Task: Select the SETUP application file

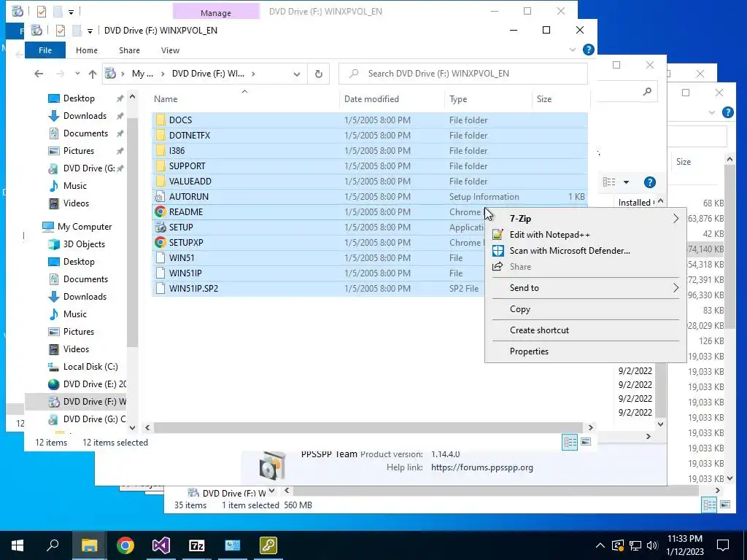Action: 318,227
